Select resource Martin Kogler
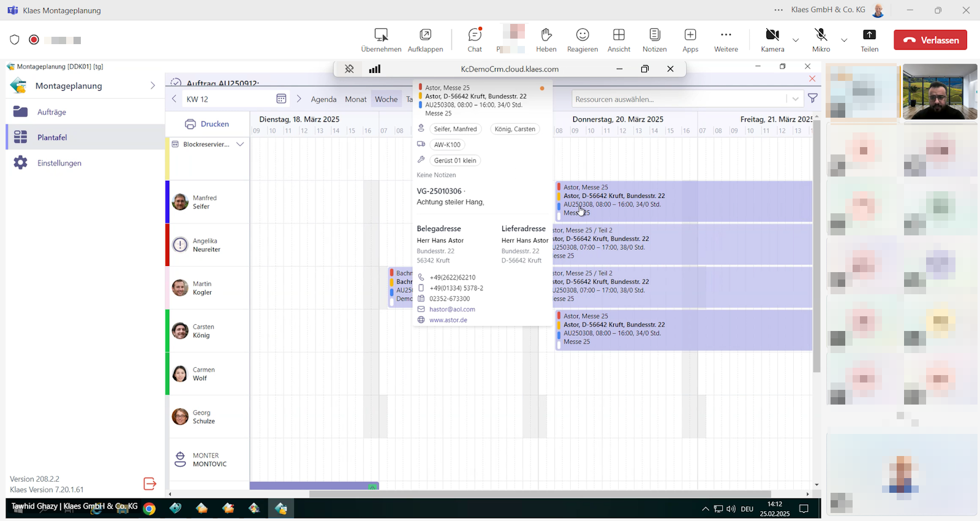980x521 pixels. [208, 288]
